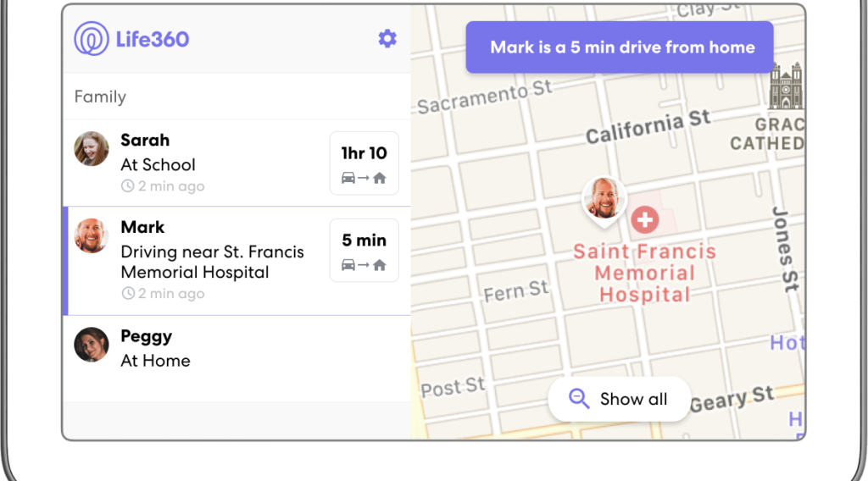The width and height of the screenshot is (868, 481).
Task: Click the Life360 brand name text
Action: 153,39
